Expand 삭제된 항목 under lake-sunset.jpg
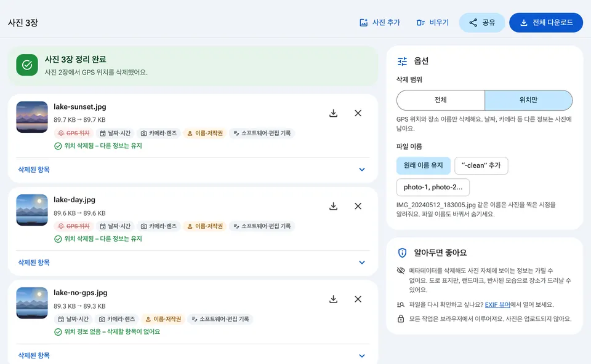The width and height of the screenshot is (591, 364). click(193, 169)
